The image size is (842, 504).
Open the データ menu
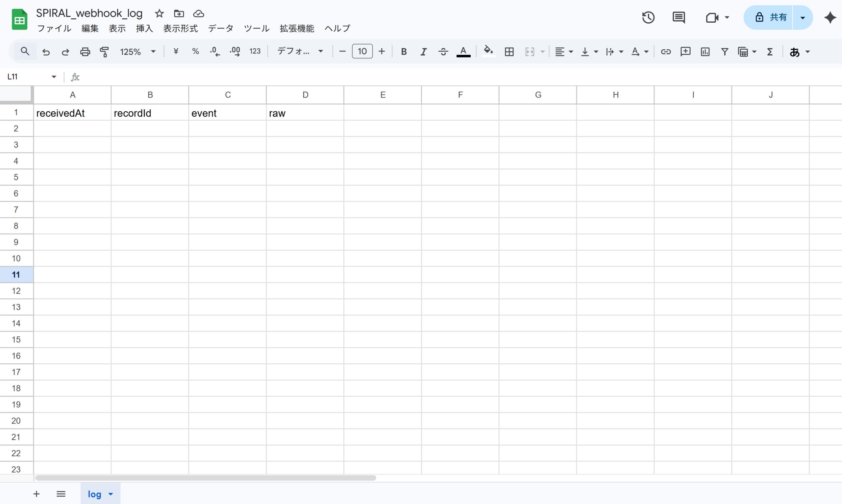pyautogui.click(x=221, y=29)
